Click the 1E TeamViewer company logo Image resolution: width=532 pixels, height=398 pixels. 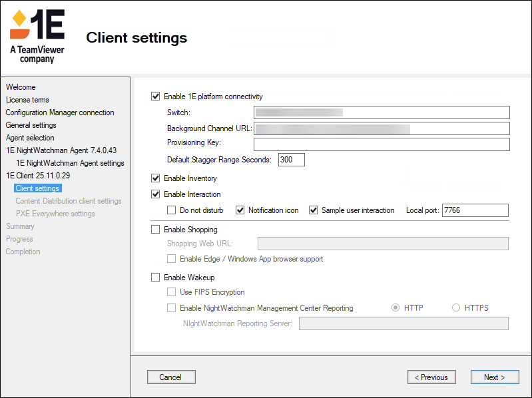tap(38, 37)
